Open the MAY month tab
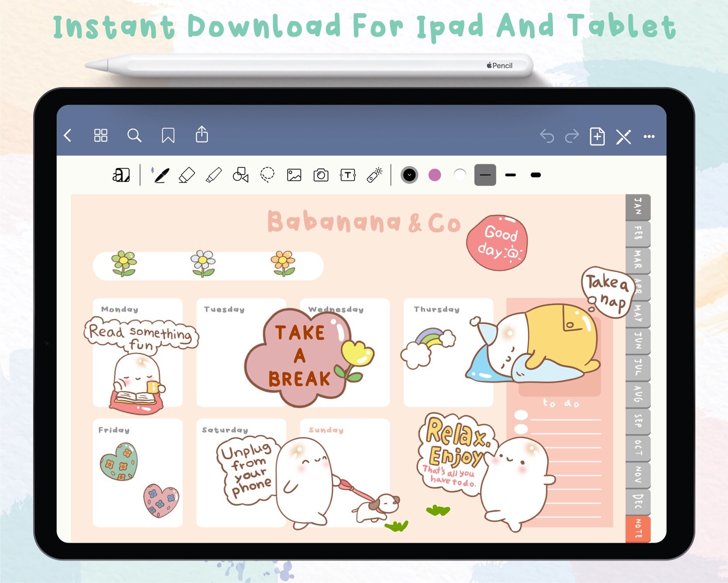The width and height of the screenshot is (728, 583). tap(638, 314)
